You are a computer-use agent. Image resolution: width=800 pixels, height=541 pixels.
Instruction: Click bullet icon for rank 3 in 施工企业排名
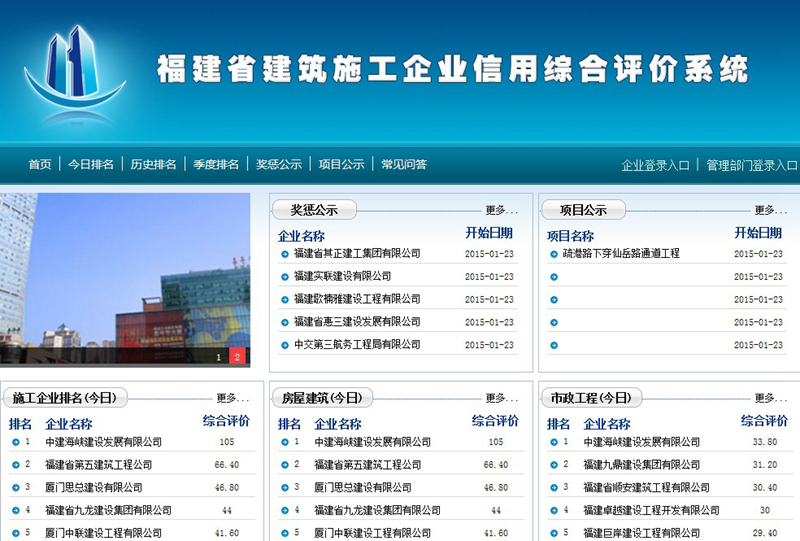tap(15, 488)
